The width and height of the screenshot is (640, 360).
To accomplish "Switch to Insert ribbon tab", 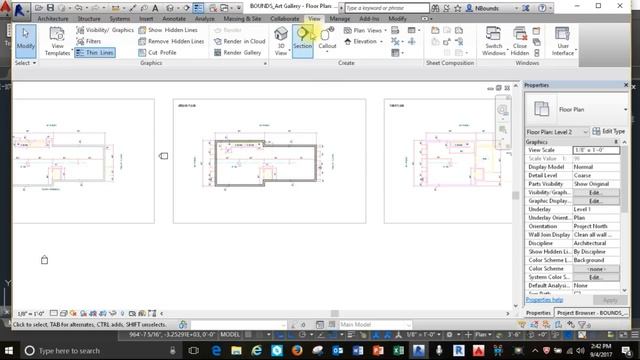I will (x=146, y=19).
